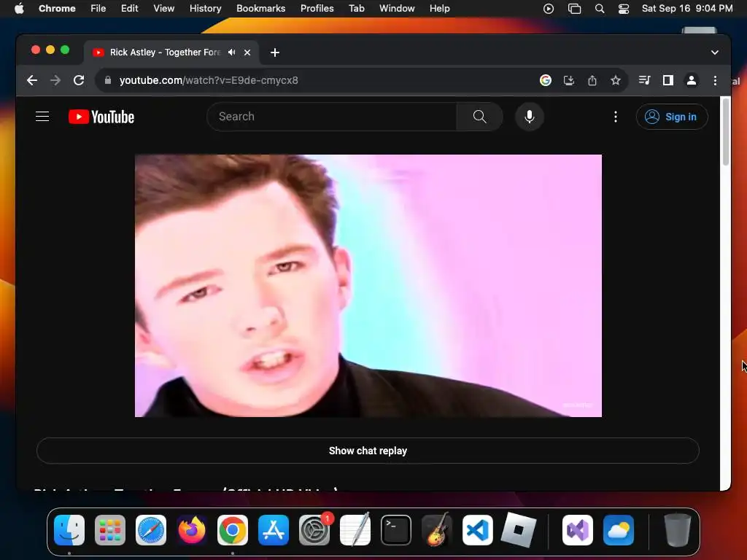Open the File menu

pyautogui.click(x=98, y=9)
